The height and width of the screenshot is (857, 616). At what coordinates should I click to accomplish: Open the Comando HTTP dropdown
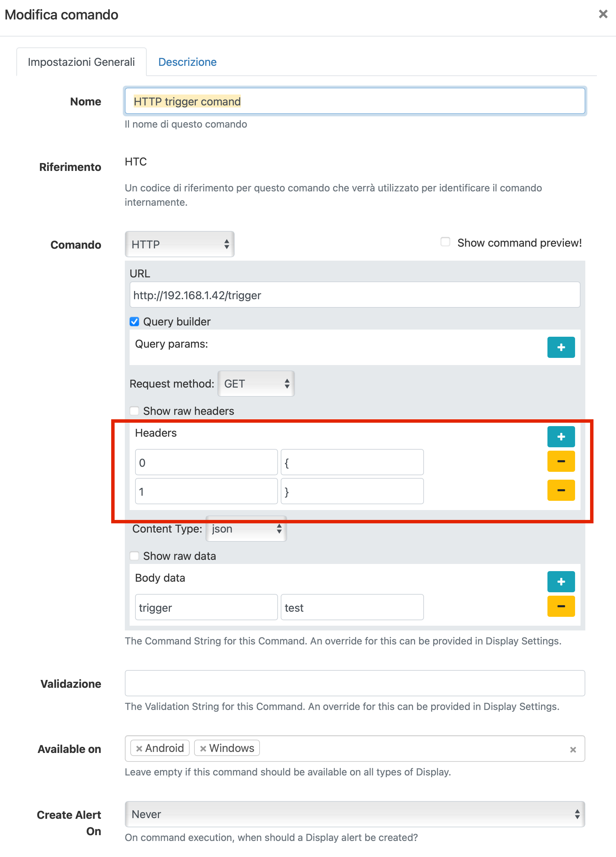click(x=179, y=245)
